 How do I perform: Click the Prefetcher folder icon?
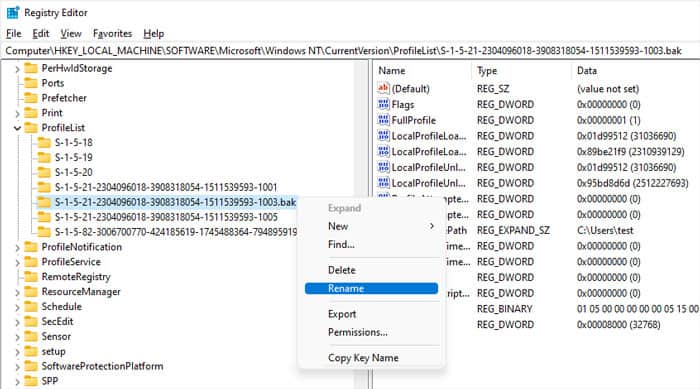point(31,98)
